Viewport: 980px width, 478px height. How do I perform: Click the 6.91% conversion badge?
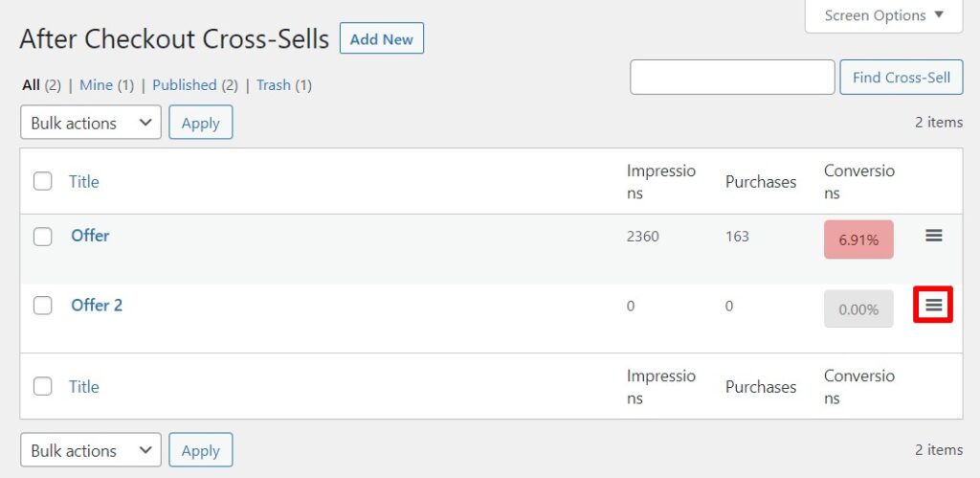click(x=858, y=239)
